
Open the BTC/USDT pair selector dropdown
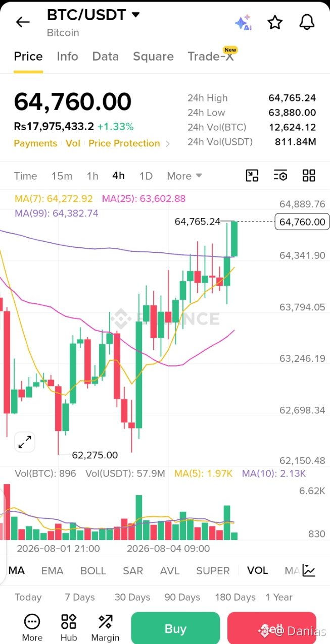coord(93,15)
